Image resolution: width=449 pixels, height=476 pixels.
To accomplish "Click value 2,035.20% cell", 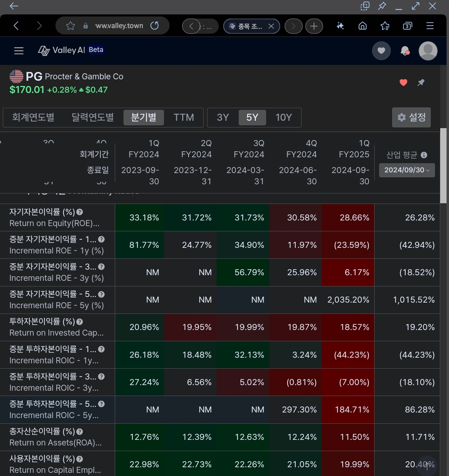I will [x=348, y=300].
